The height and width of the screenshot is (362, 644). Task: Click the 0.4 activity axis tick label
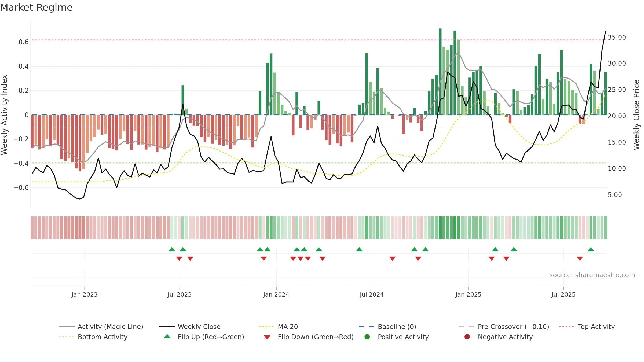[x=24, y=66]
